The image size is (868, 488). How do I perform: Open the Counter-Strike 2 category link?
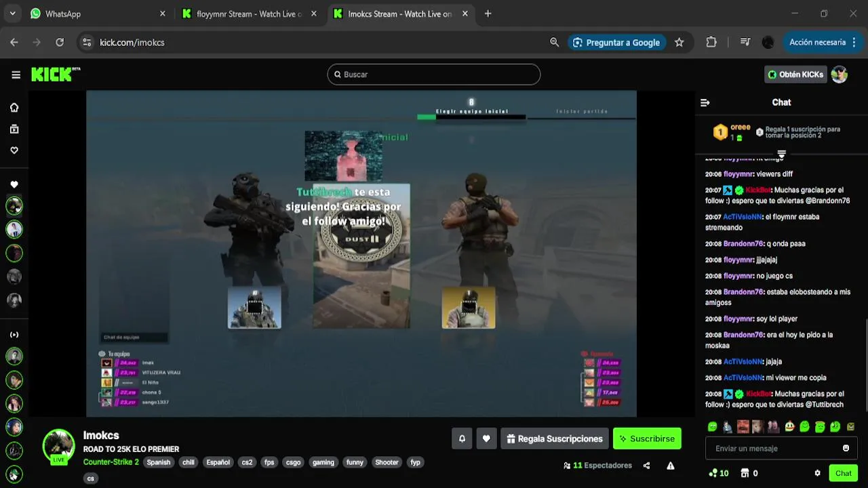[x=111, y=462]
